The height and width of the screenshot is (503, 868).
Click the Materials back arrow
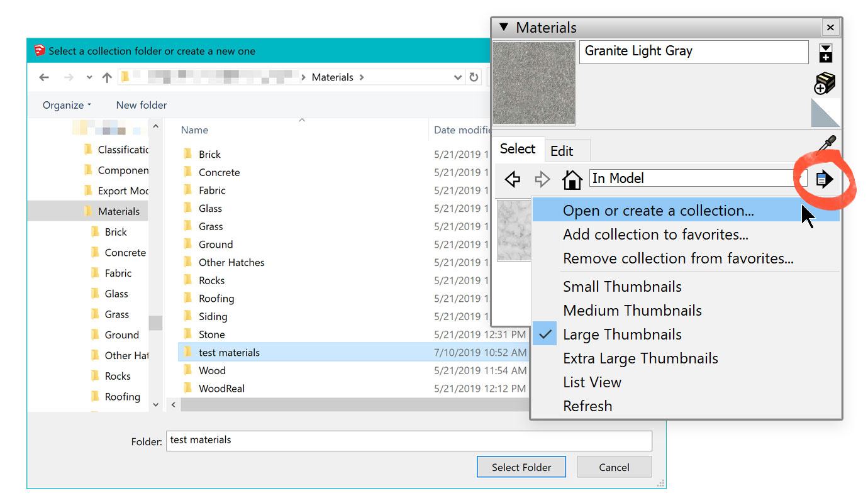513,179
